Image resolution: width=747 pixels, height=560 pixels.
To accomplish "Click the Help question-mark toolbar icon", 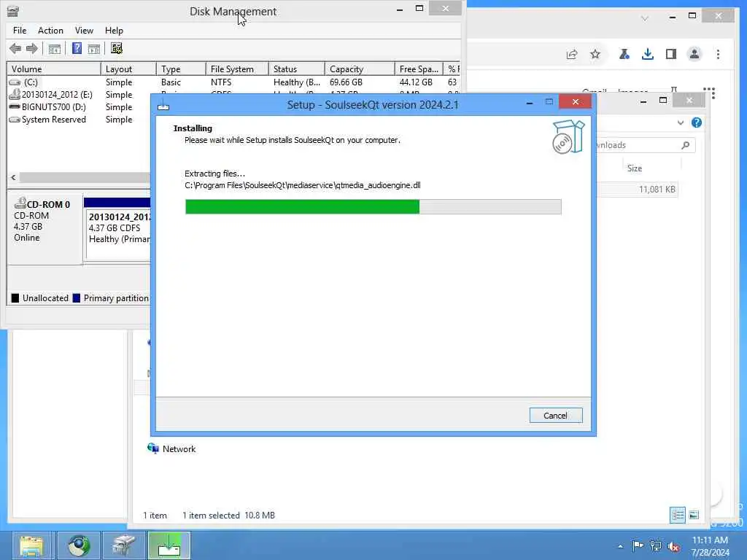I will pos(77,48).
